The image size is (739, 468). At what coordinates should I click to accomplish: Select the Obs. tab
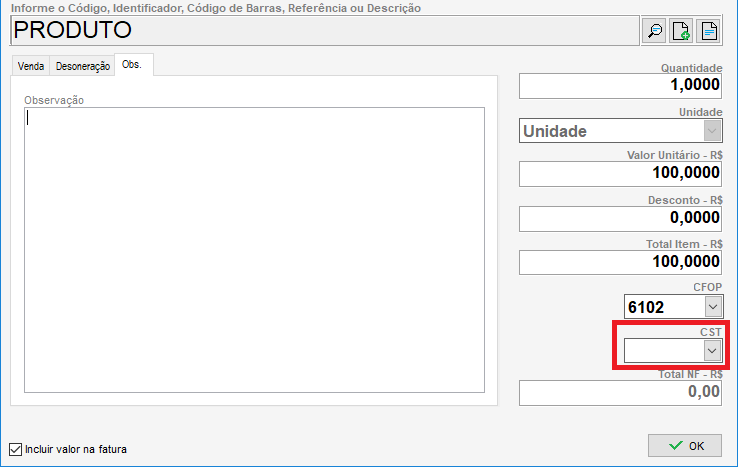click(133, 65)
